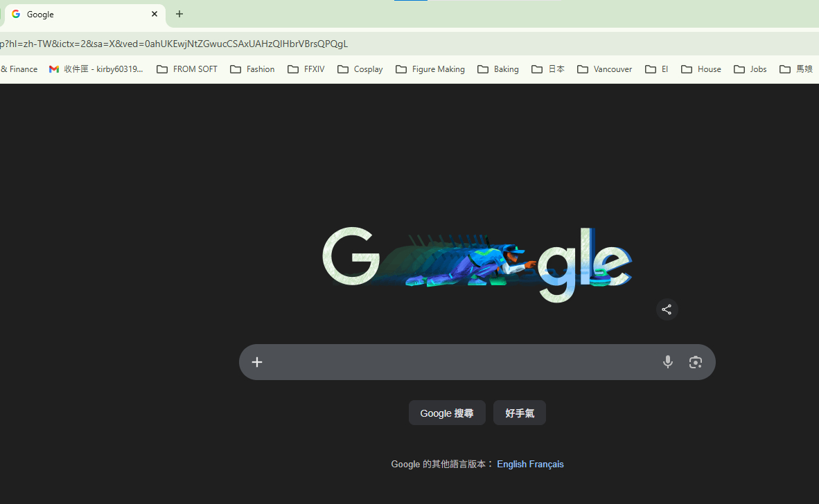The height and width of the screenshot is (504, 819).
Task: Click the Google 搜尋 button
Action: (x=447, y=413)
